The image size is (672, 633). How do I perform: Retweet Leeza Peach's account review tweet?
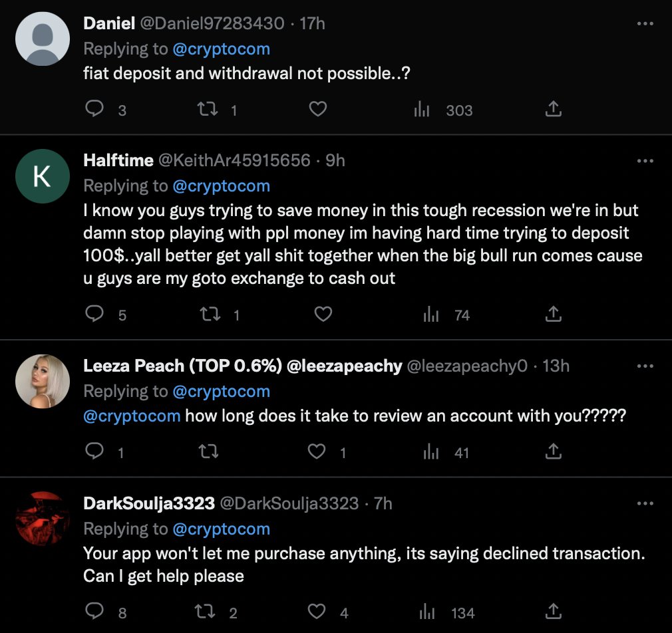[x=208, y=452]
